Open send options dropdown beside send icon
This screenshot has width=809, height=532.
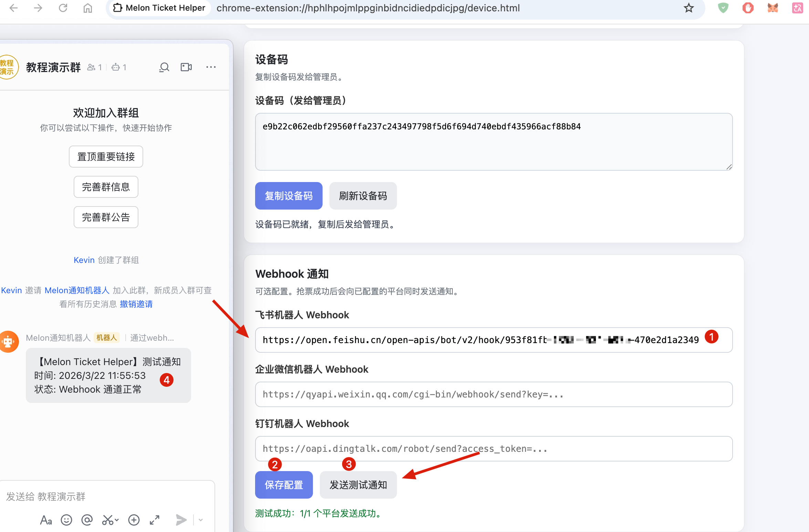201,520
